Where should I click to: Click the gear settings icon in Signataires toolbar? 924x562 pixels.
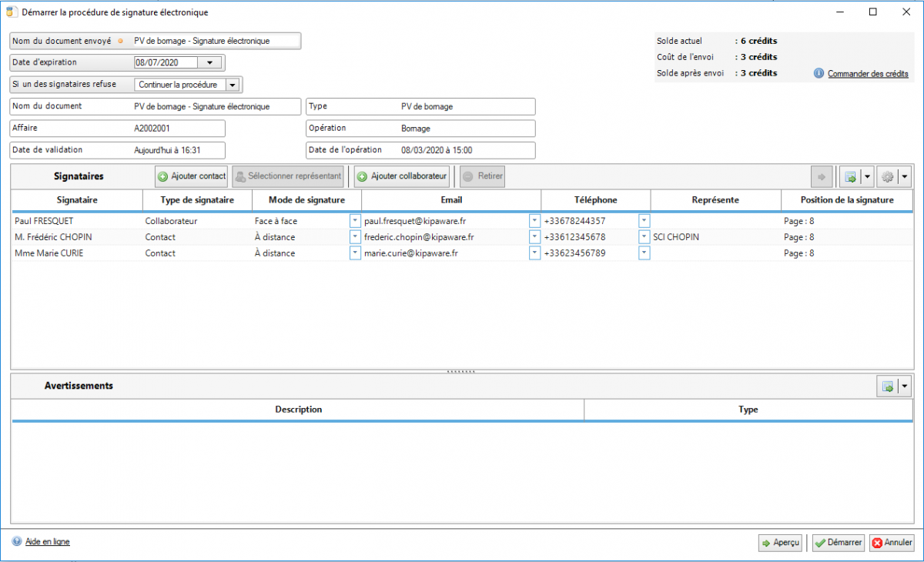(x=887, y=177)
